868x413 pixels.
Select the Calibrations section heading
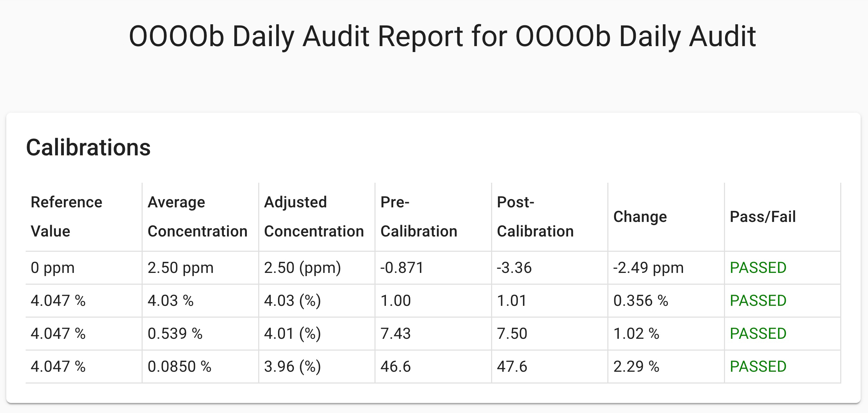point(89,147)
